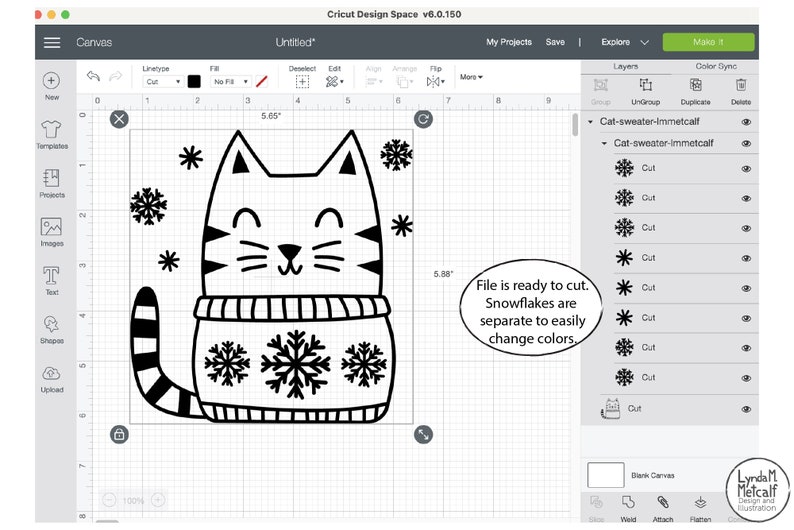
Task: Click the zoom in plus button
Action: [x=158, y=500]
